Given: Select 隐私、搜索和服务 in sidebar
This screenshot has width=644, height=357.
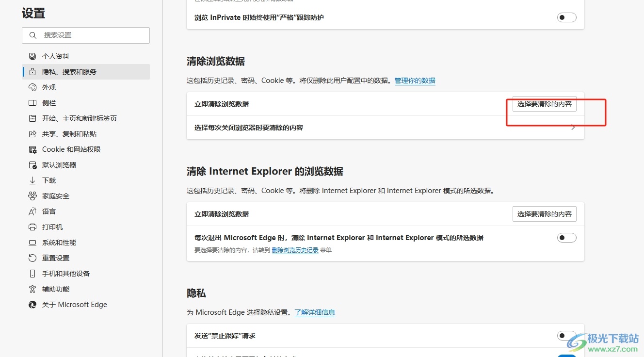Looking at the screenshot, I should pyautogui.click(x=86, y=72).
